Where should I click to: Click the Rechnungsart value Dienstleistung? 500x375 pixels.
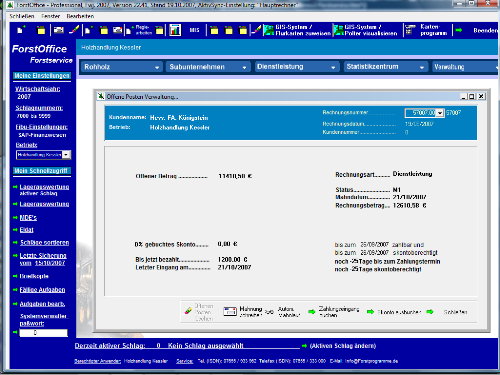coord(412,174)
